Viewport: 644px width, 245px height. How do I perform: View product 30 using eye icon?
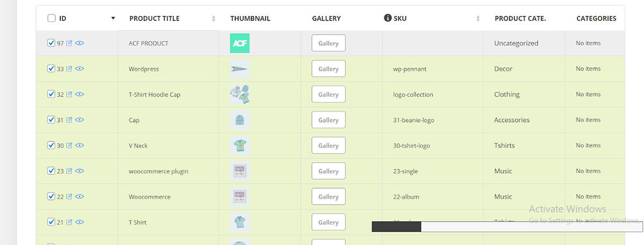coord(79,146)
